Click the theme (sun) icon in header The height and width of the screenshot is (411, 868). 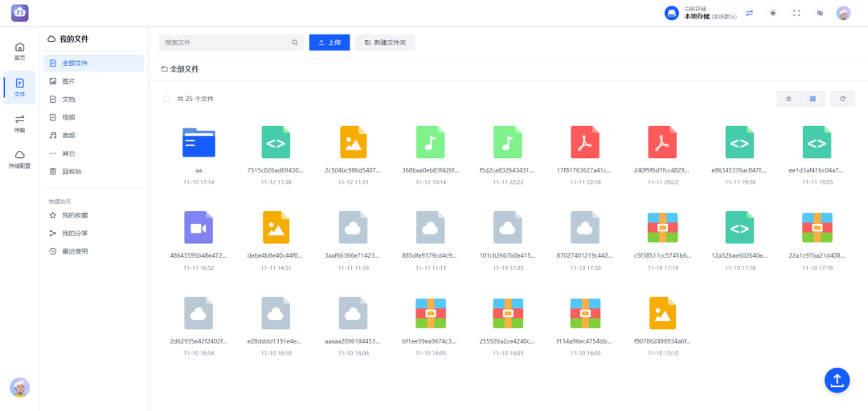point(773,14)
